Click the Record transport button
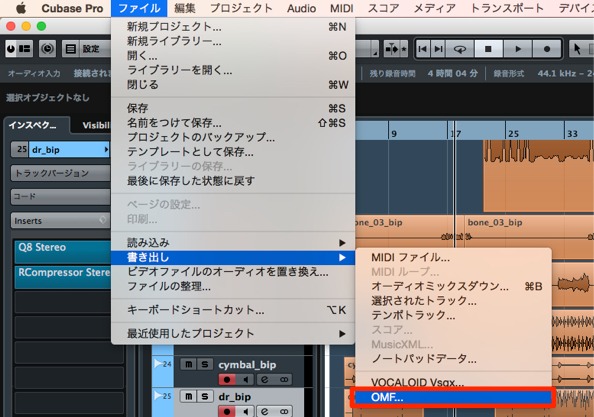Viewport: 594px width, 417px height. point(547,49)
